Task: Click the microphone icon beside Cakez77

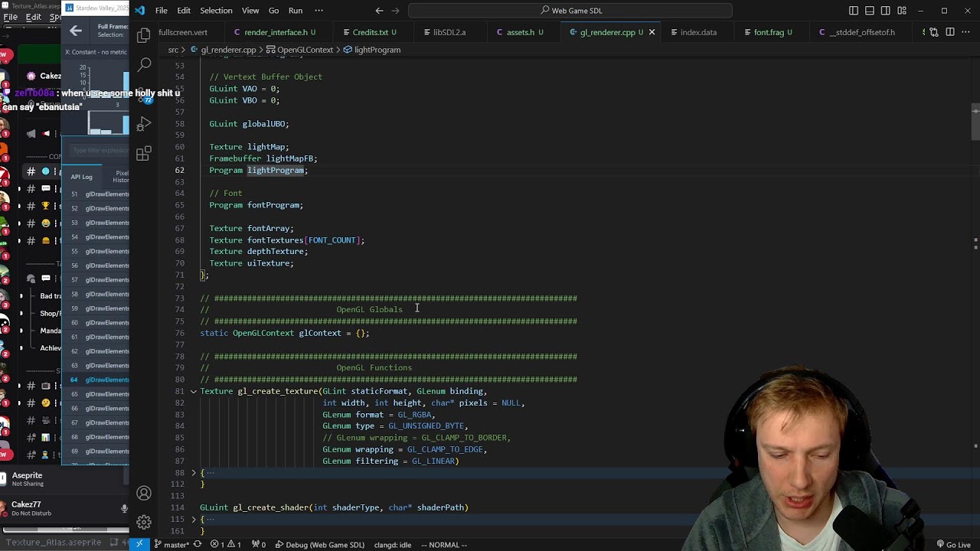Action: [124, 508]
